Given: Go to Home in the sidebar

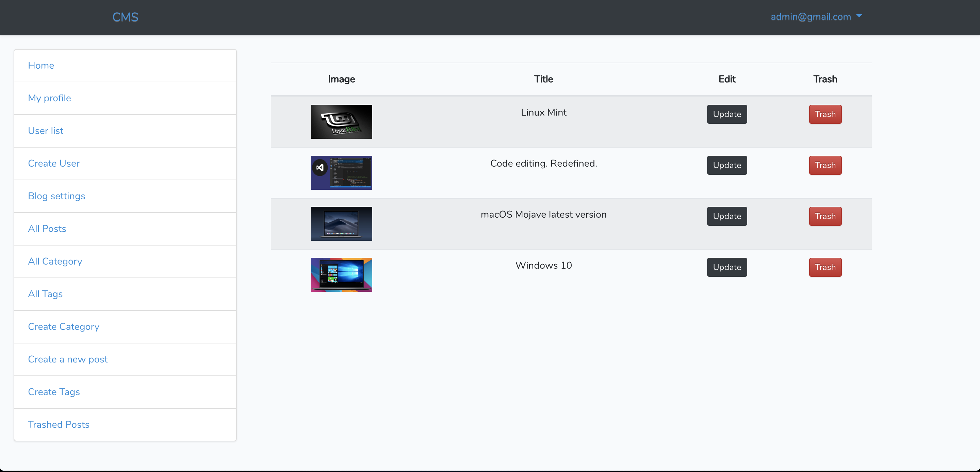Looking at the screenshot, I should click(41, 65).
